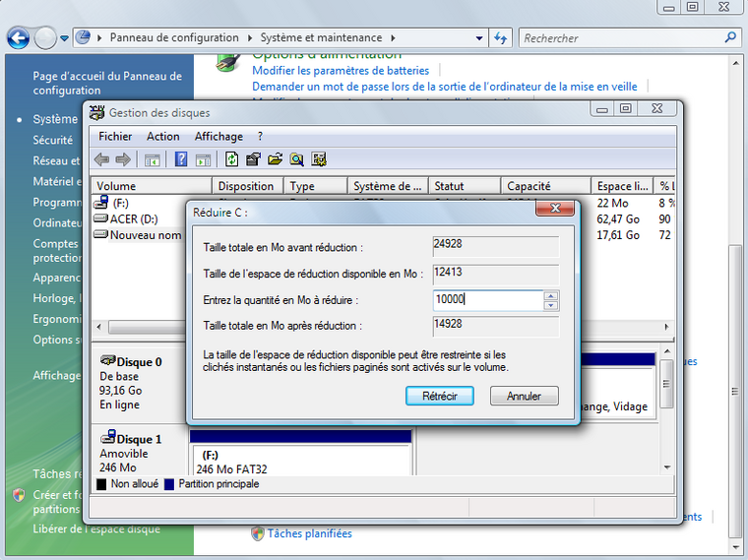The height and width of the screenshot is (560, 748).
Task: Open the Properties icon in toolbar
Action: (253, 158)
